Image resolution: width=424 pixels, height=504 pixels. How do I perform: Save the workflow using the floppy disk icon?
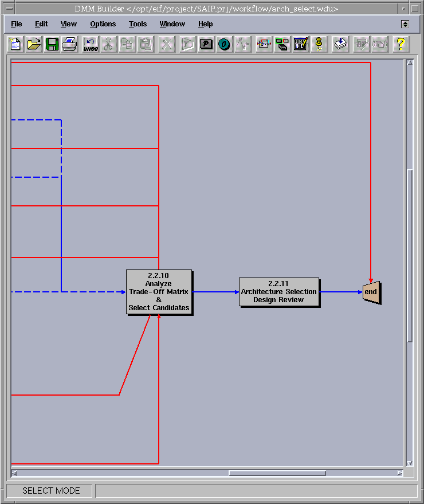(52, 44)
